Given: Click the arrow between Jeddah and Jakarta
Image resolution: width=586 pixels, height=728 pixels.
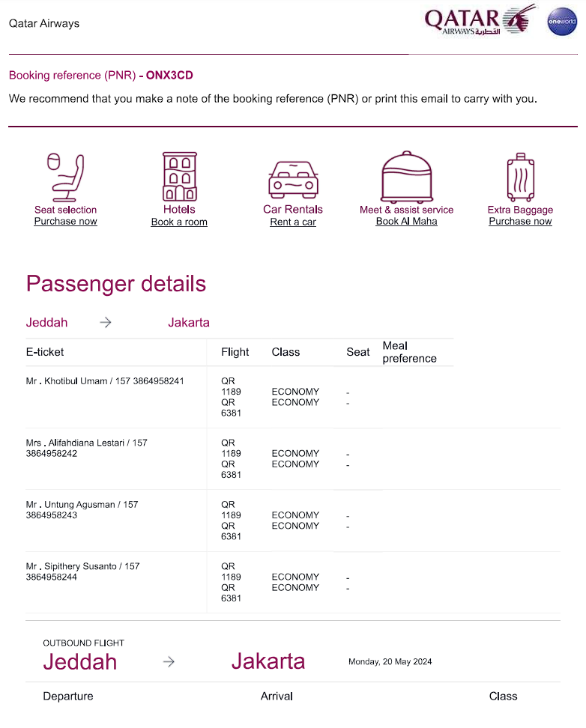Looking at the screenshot, I should (105, 322).
